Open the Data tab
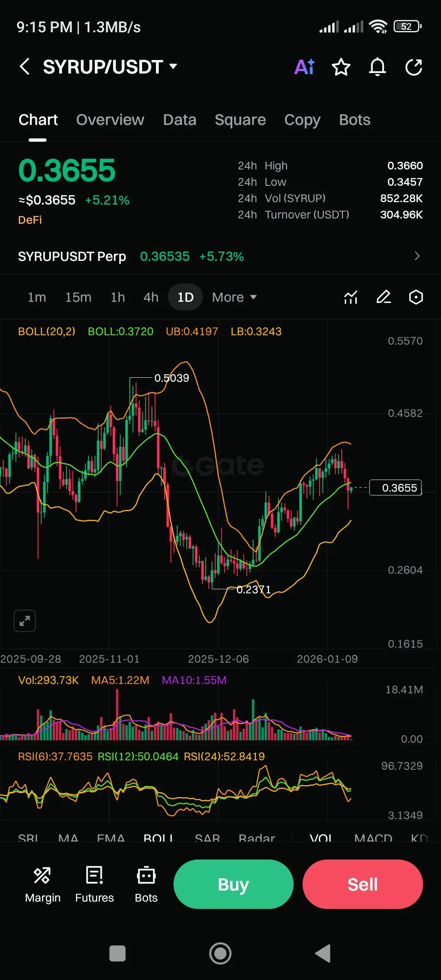The height and width of the screenshot is (980, 441). [x=180, y=120]
